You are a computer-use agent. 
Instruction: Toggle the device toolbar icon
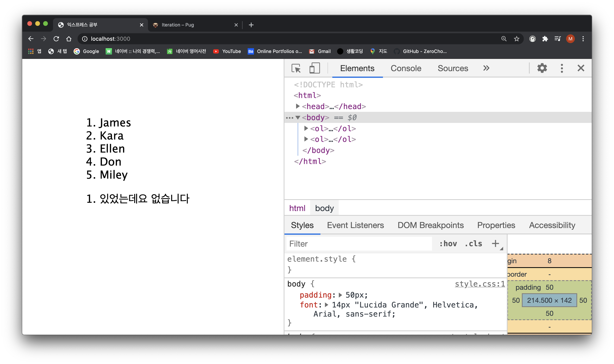(x=315, y=68)
